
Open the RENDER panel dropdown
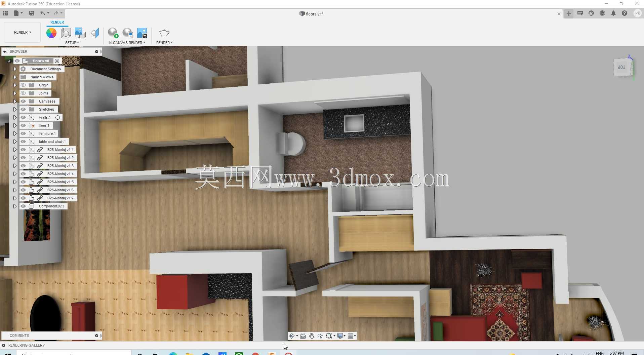pyautogui.click(x=164, y=43)
